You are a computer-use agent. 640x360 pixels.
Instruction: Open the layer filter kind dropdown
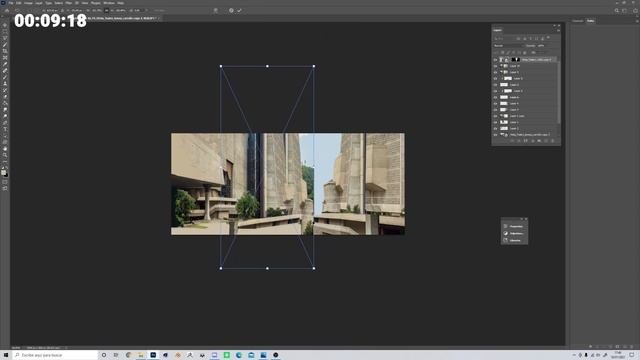point(504,38)
